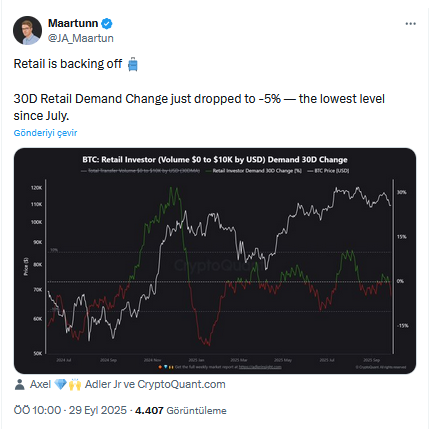
Task: Toggle Retail Investor Demand 30D Change legend
Action: (x=254, y=171)
